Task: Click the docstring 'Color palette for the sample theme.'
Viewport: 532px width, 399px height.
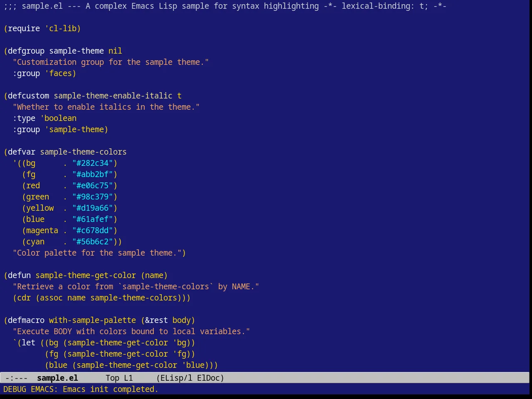Action: (97, 253)
